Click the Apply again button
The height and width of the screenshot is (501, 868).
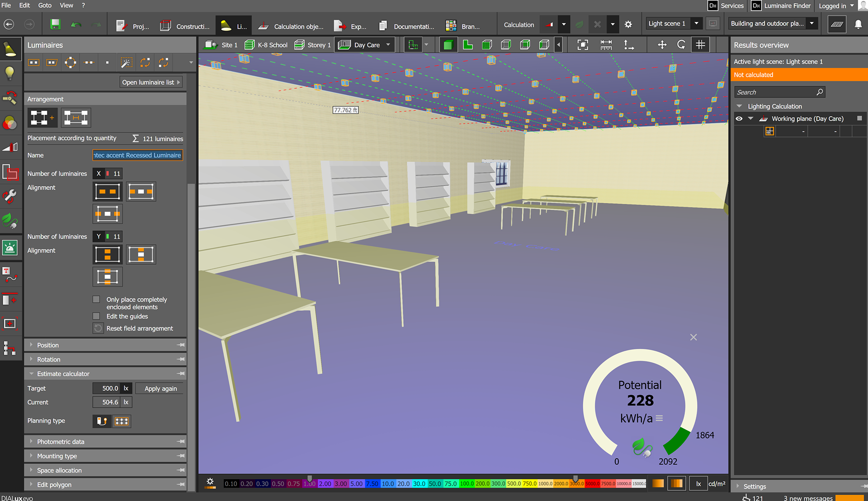(160, 389)
